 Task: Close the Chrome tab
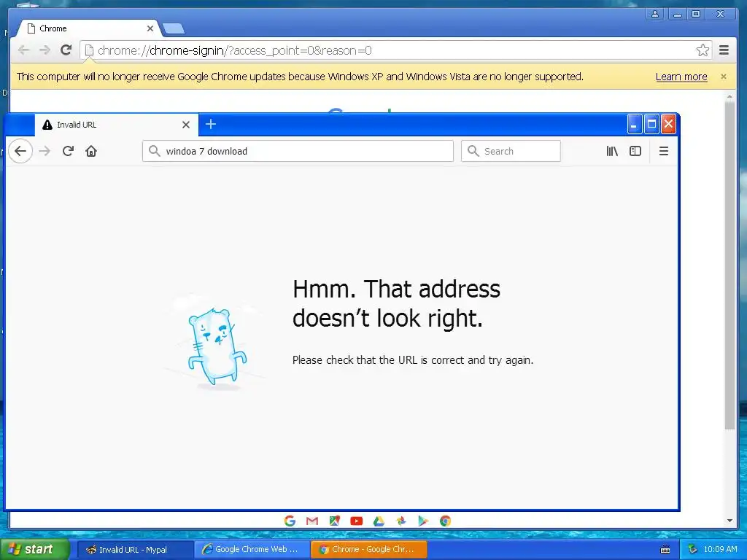coord(150,28)
